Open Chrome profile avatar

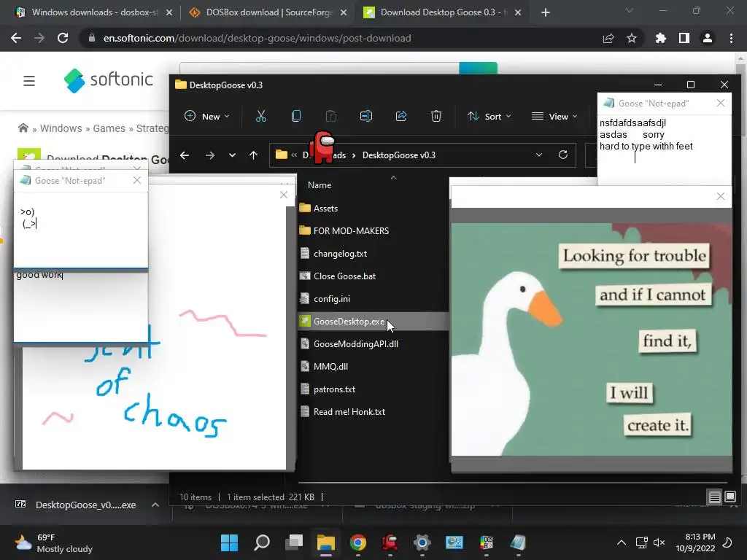[x=708, y=38]
